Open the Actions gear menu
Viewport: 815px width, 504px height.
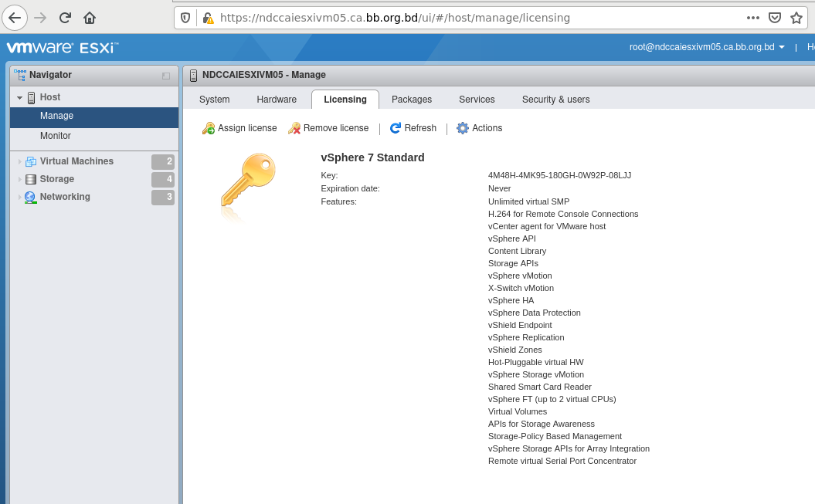click(x=479, y=128)
